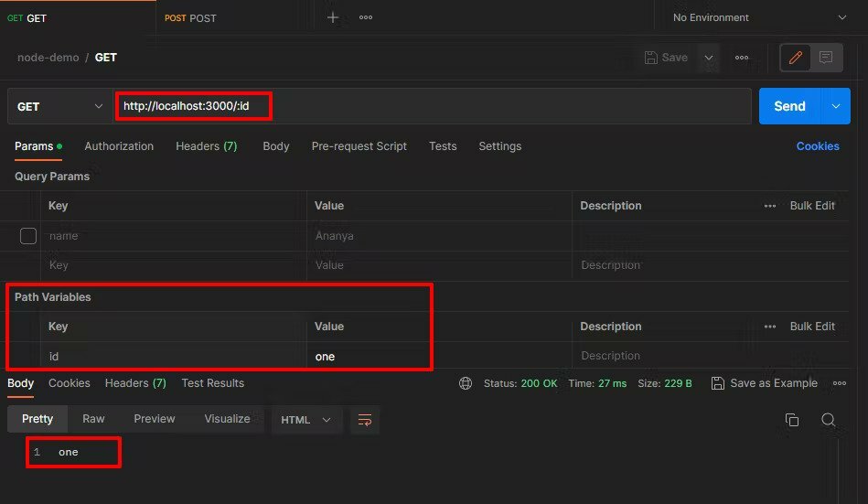Open Query Params table options ellipsis

click(769, 206)
